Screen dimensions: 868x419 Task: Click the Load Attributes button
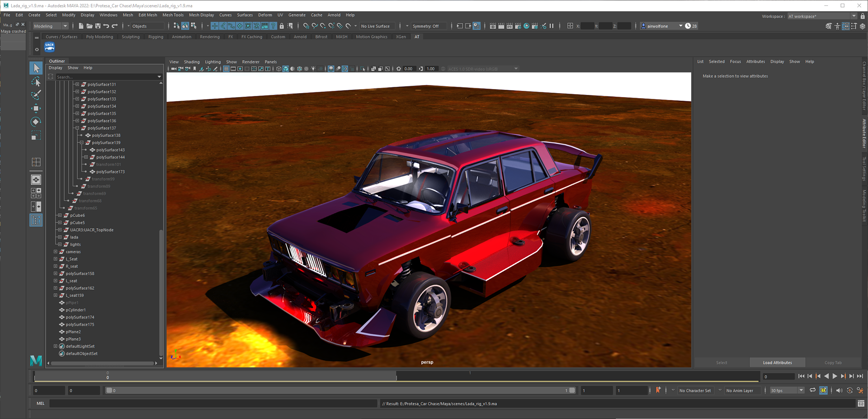click(x=777, y=363)
